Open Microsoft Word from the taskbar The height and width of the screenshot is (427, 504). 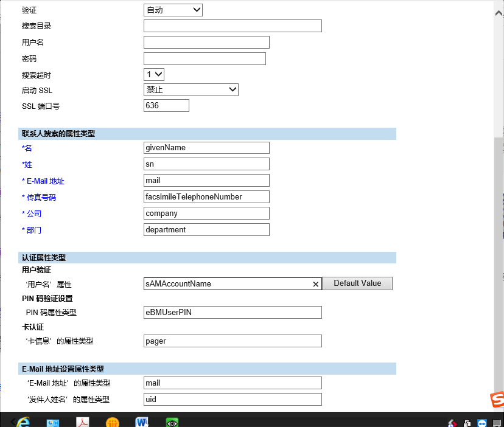142,422
